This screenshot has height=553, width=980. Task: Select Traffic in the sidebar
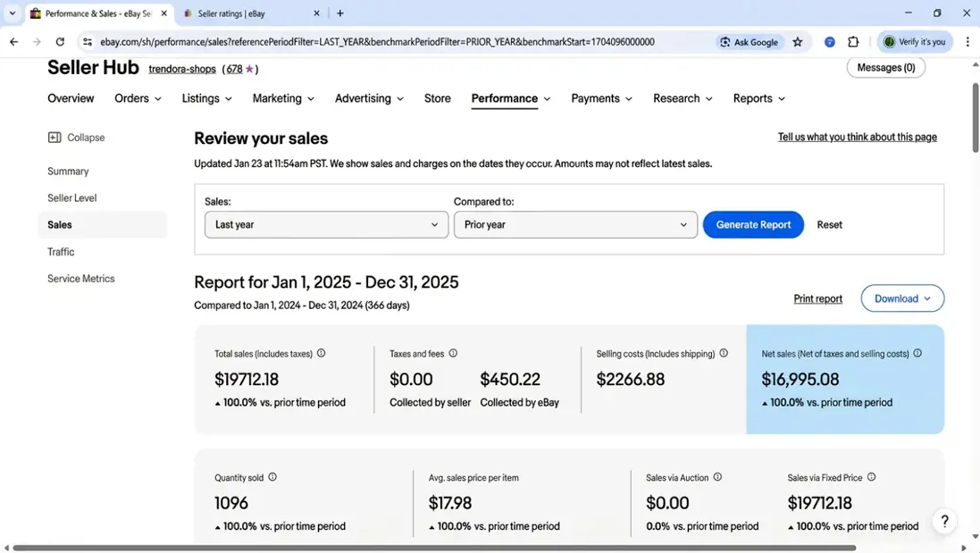point(61,252)
